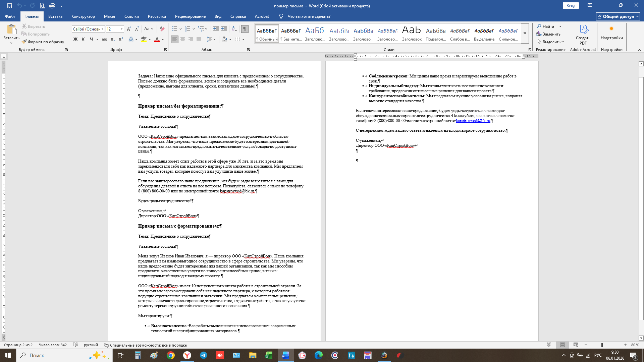Open Excel from the Windows taskbar
The height and width of the screenshot is (362, 644).
[x=269, y=355]
